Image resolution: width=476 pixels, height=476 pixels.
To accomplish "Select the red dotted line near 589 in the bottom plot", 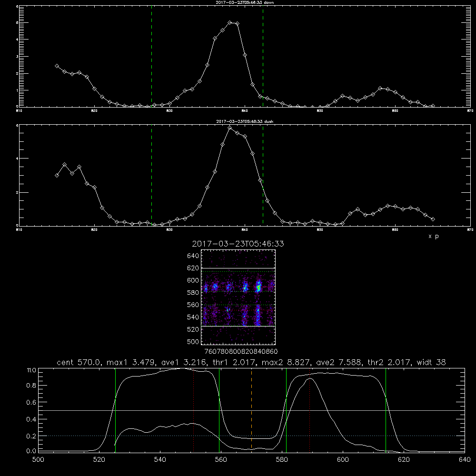I will (310, 410).
